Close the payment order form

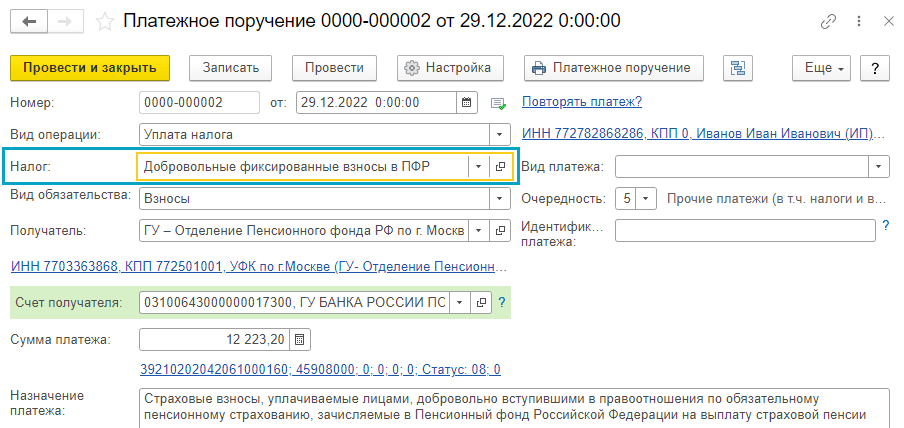coord(888,22)
